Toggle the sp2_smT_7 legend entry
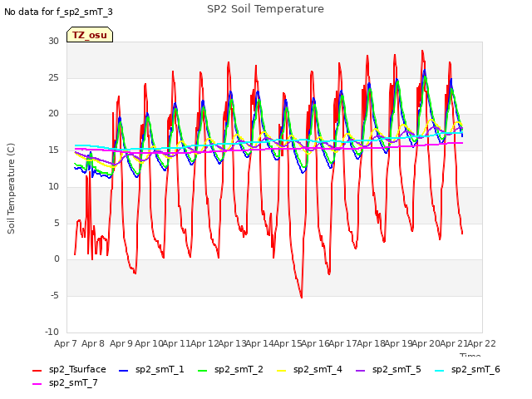The width and height of the screenshot is (532, 399). pos(65,383)
